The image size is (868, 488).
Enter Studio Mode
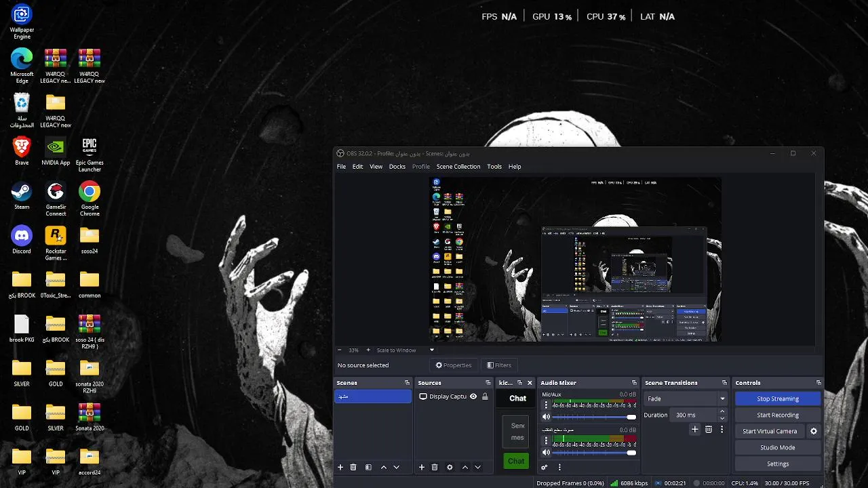pos(778,447)
